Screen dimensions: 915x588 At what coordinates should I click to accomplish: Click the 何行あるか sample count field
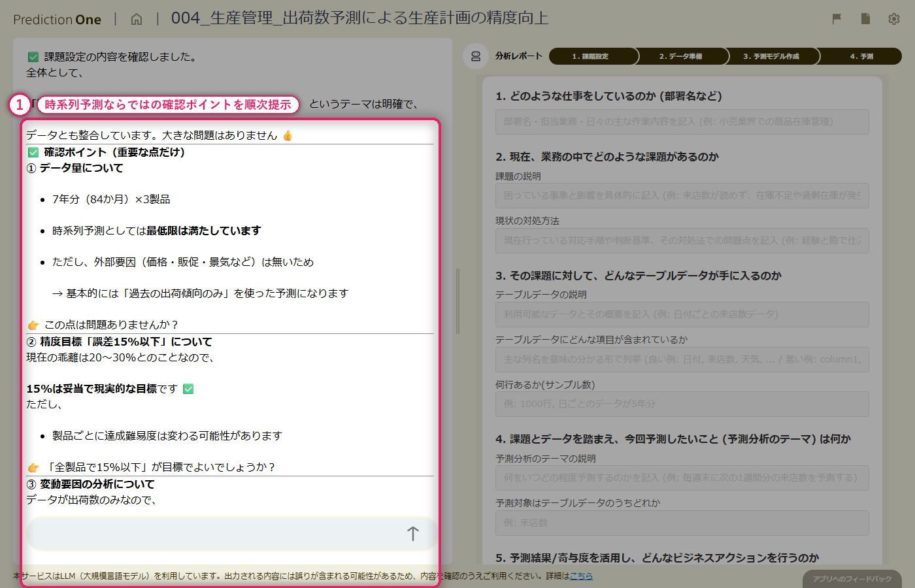tap(682, 404)
